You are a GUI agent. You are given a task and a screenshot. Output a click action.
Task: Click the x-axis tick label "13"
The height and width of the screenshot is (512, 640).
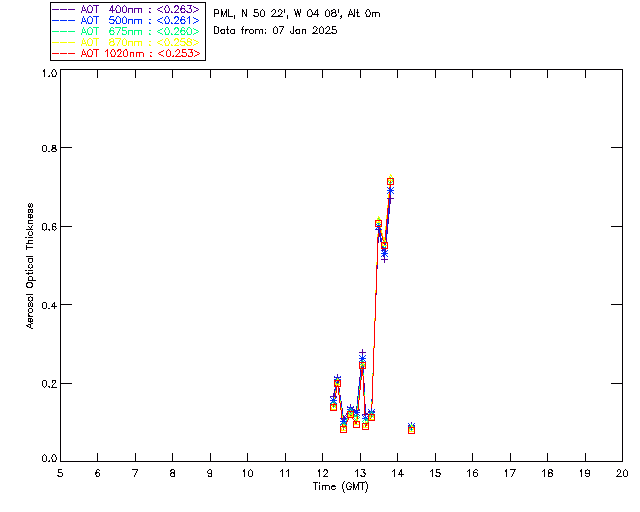click(360, 473)
